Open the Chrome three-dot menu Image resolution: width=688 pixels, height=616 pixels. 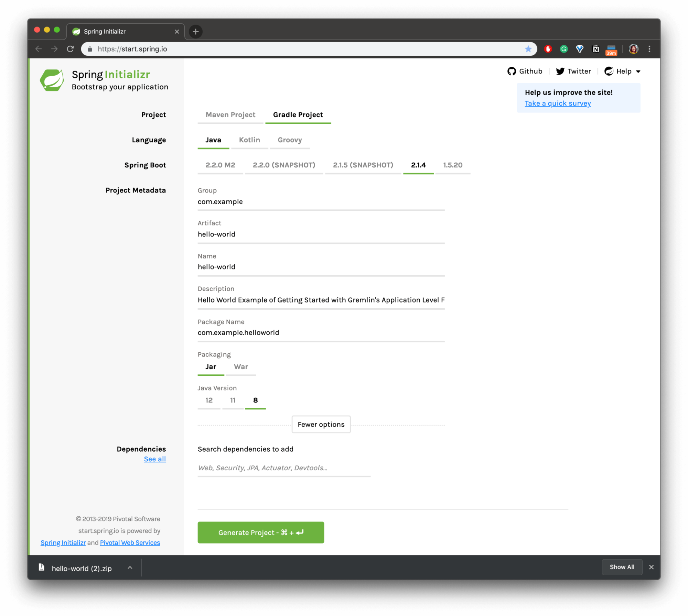(x=649, y=49)
